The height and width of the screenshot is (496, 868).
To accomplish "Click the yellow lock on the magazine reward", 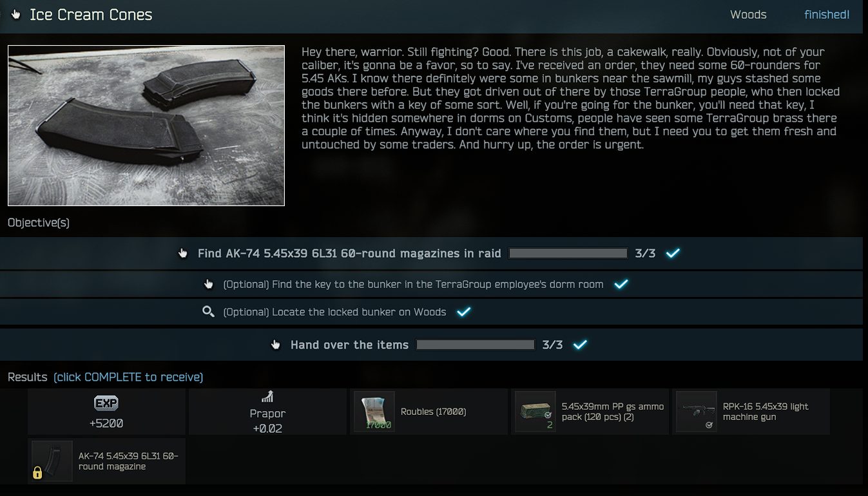I will [x=37, y=473].
